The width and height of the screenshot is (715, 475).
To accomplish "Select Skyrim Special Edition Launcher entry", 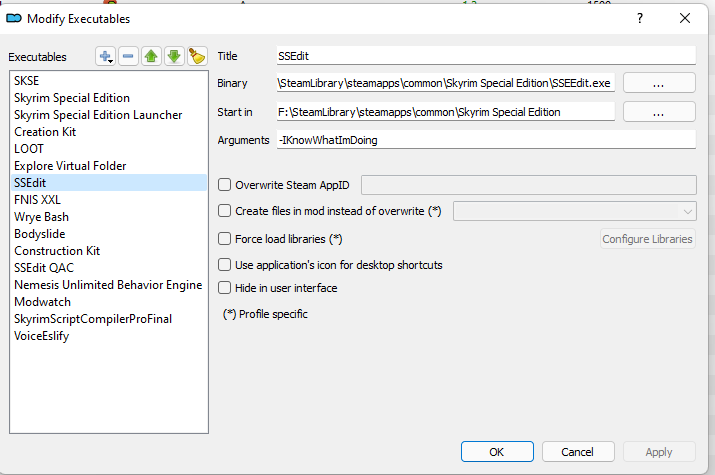I will (x=109, y=114).
